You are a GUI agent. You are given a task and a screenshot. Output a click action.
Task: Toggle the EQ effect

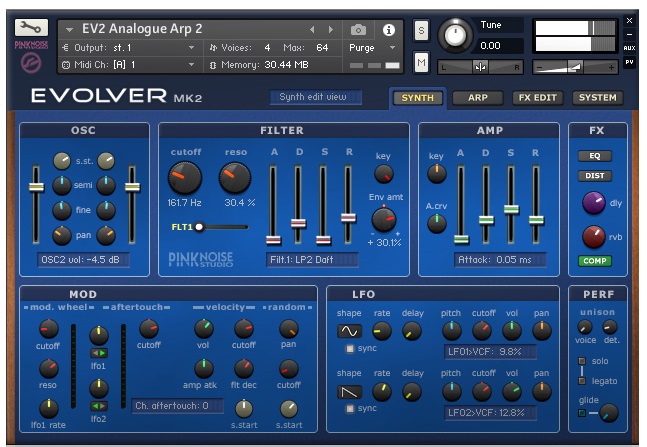pos(594,156)
